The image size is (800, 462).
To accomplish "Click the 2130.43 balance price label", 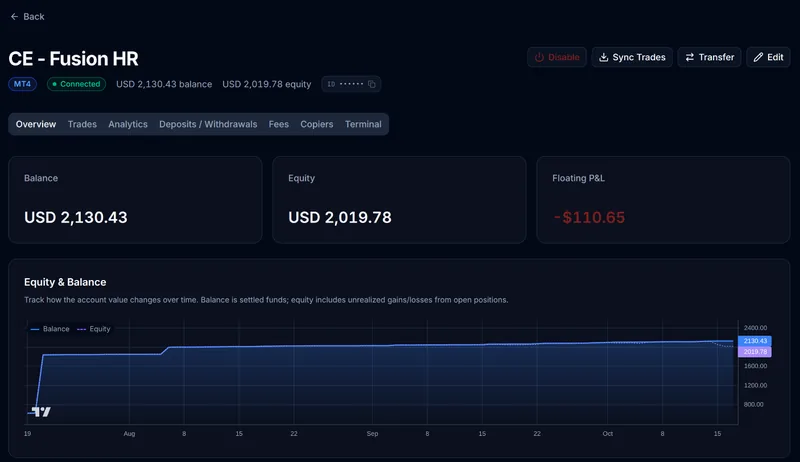I will pos(755,341).
